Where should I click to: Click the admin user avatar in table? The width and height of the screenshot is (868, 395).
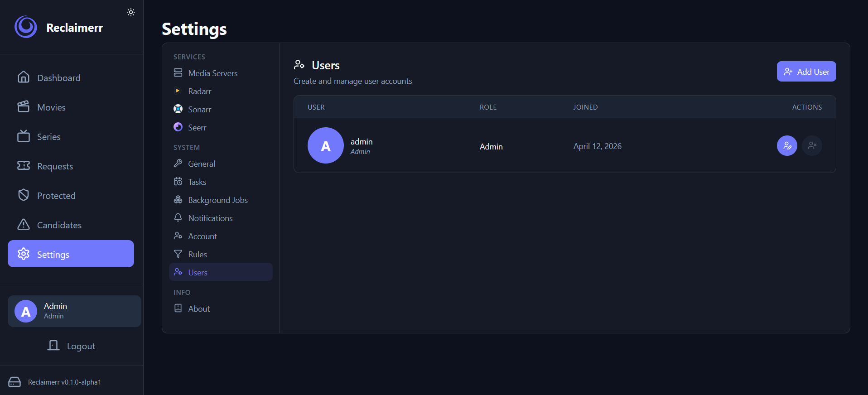[326, 145]
